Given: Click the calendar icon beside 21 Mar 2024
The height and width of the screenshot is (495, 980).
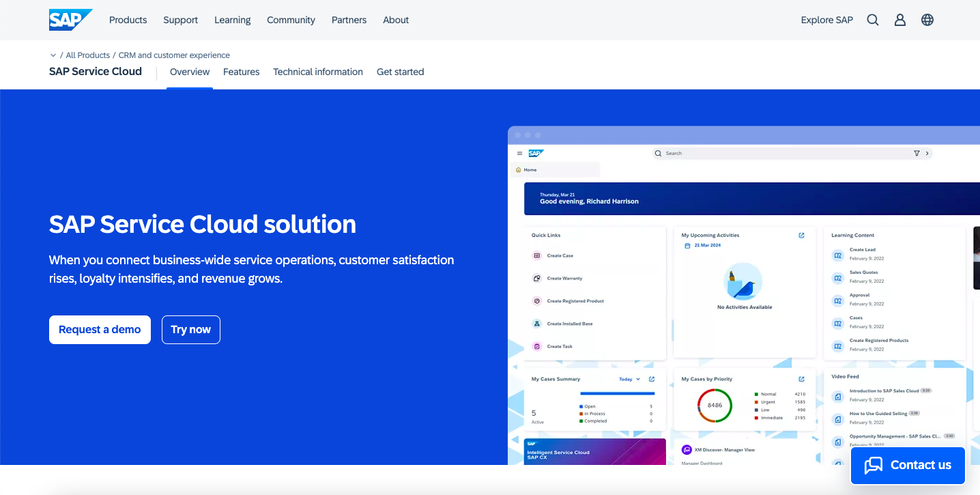Looking at the screenshot, I should 687,245.
